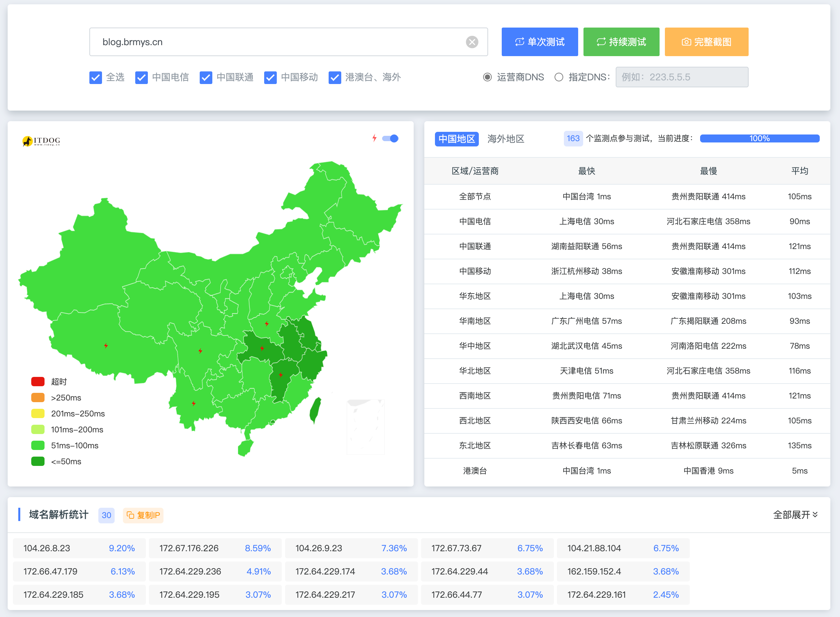Select the 中国移动 table row label
The image size is (840, 617).
[x=475, y=271]
